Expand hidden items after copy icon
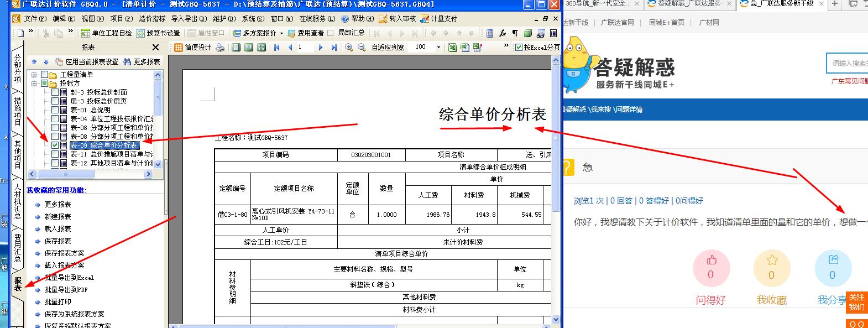The width and height of the screenshot is (868, 328). click(x=70, y=32)
